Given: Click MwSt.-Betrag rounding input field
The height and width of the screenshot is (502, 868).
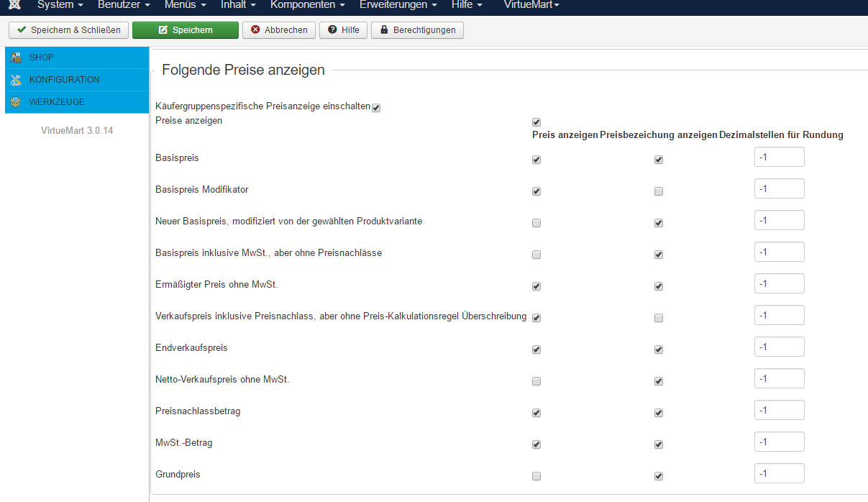Looking at the screenshot, I should (779, 442).
